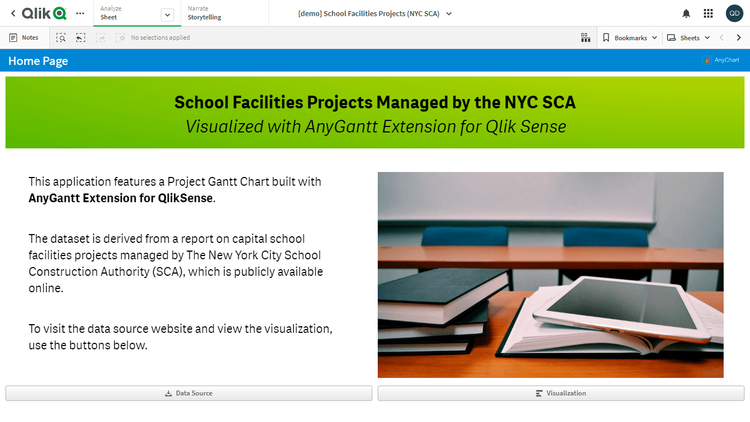Click the Visualization button
The height and width of the screenshot is (422, 750).
point(560,393)
